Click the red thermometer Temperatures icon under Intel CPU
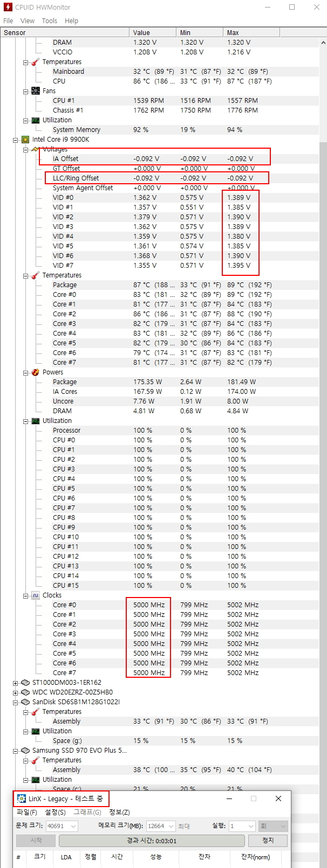Screen dimensions: 327x868 (35, 275)
